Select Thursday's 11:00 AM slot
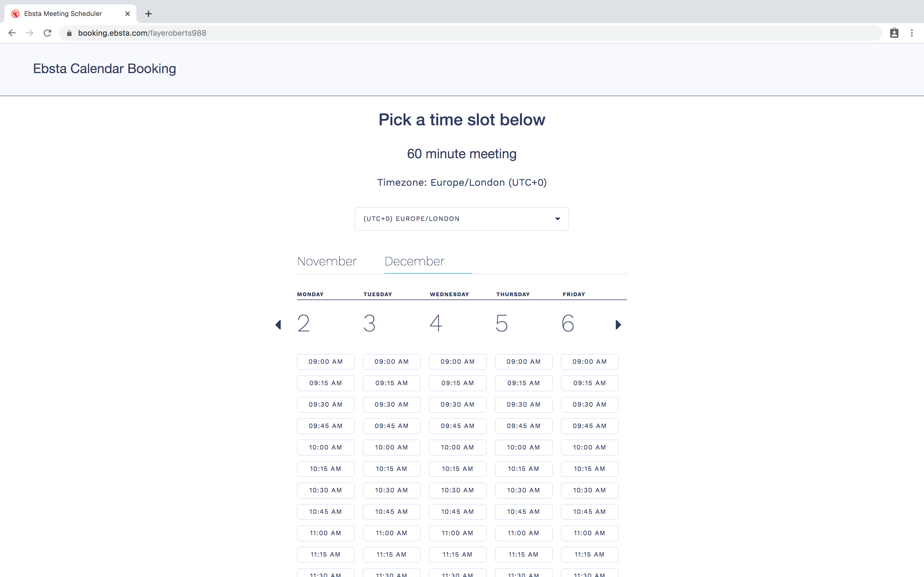This screenshot has width=924, height=577. pos(524,533)
